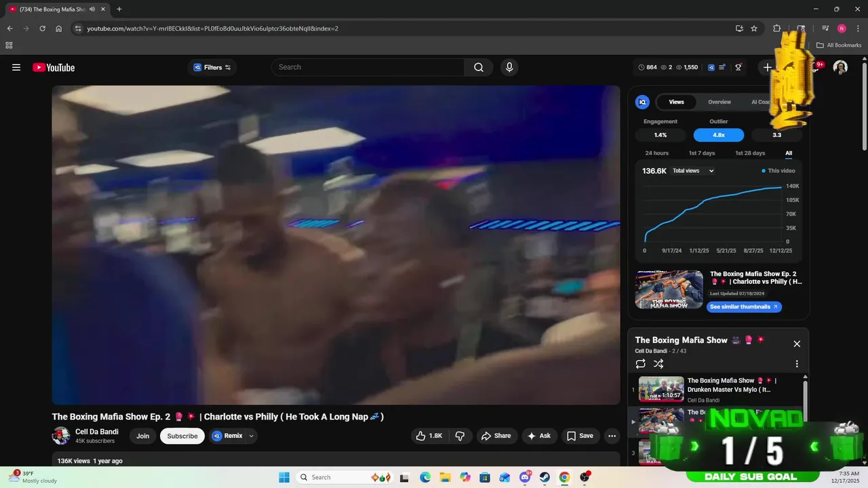Open vidIQ Filters button

pos(212,67)
